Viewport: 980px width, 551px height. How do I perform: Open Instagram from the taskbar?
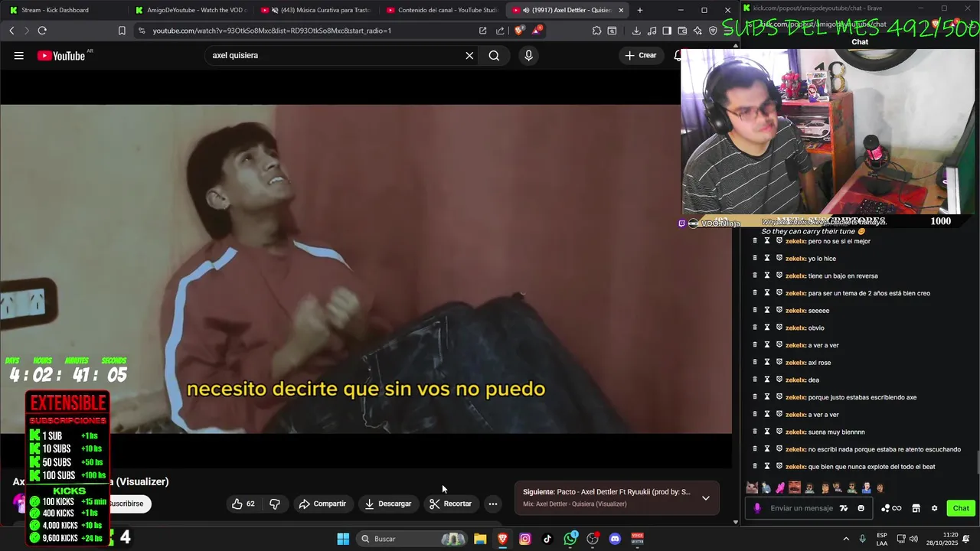524,539
